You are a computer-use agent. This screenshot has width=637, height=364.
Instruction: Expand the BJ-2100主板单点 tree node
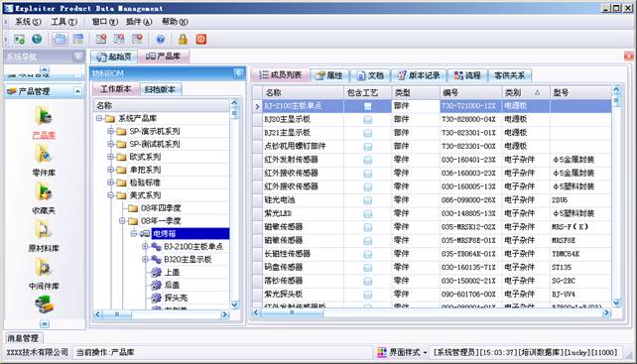coord(145,247)
